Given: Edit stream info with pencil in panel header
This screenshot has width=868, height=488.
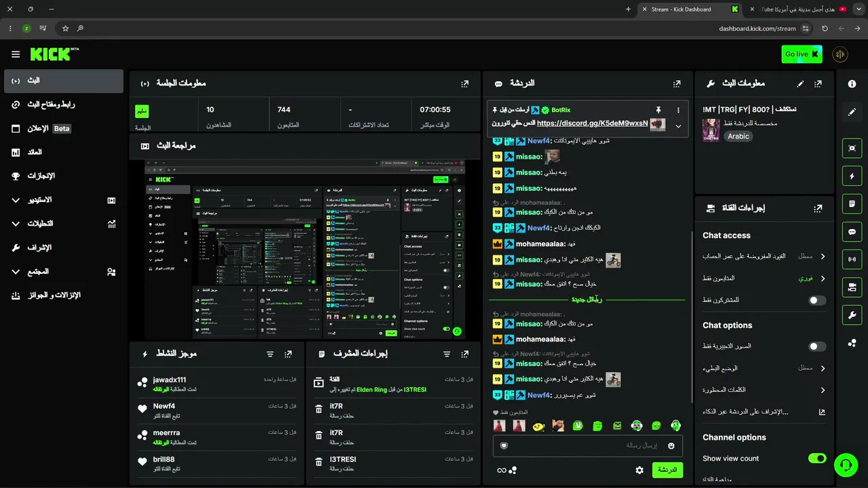Looking at the screenshot, I should pyautogui.click(x=800, y=83).
